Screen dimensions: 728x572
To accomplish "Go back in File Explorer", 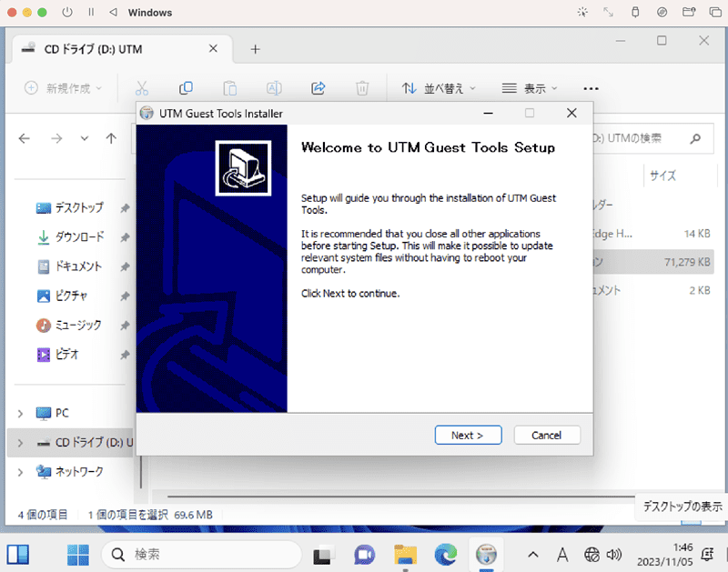I will click(x=25, y=138).
